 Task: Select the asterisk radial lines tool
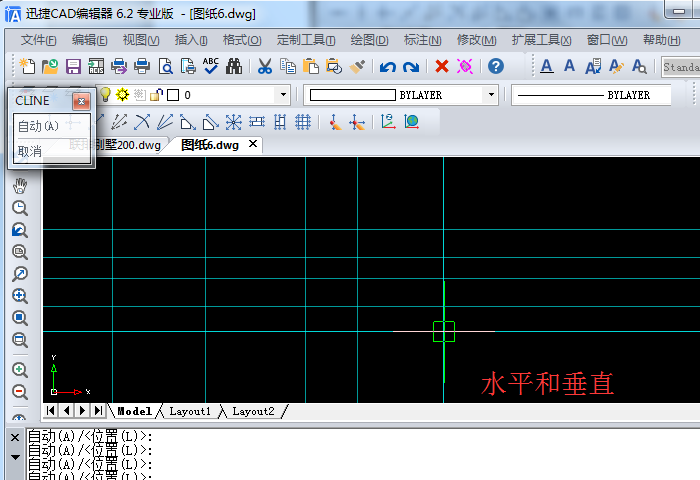[233, 121]
